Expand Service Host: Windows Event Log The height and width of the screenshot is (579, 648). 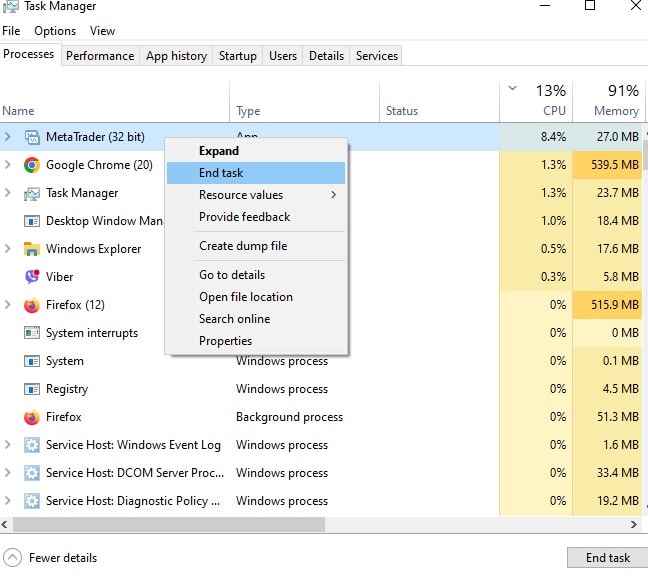coord(7,445)
